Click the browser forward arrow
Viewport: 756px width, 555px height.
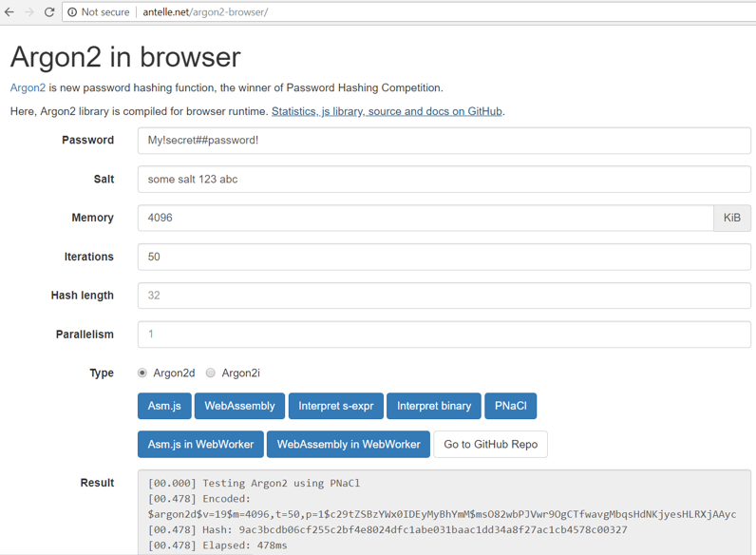pos(29,12)
